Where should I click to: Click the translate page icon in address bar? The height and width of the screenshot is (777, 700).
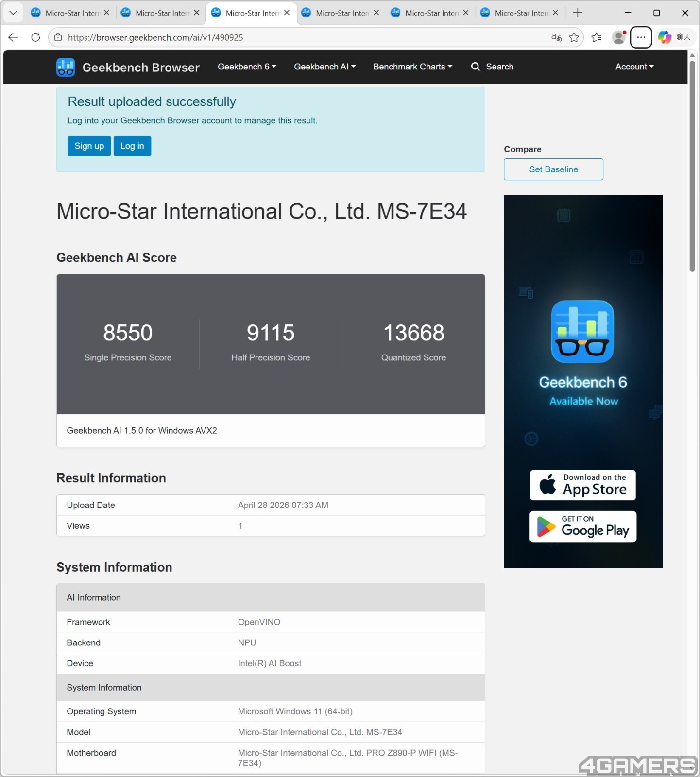557,37
